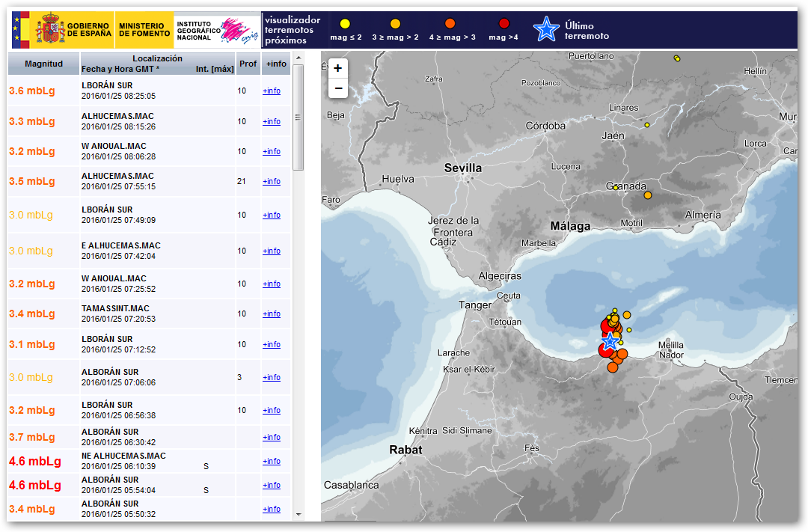Click the red mag >4 legend circle
The image size is (808, 532).
[503, 24]
